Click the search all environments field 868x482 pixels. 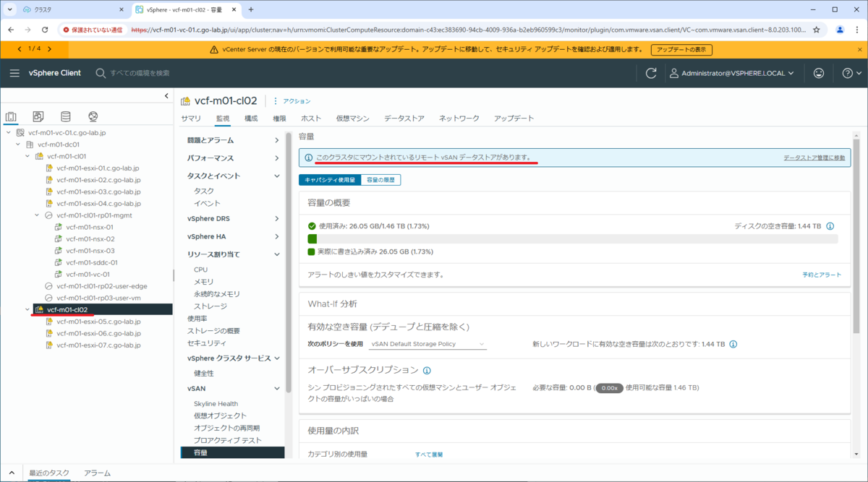140,73
